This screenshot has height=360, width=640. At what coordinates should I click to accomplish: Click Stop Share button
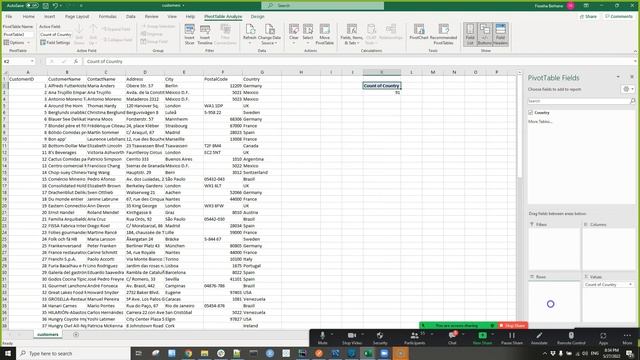point(513,326)
